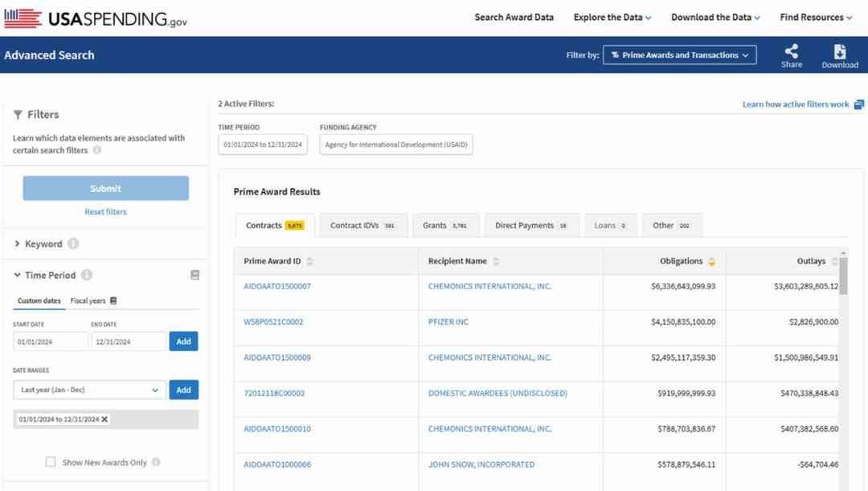868x491 pixels.
Task: Open recipient DOMESTIC AWARDEES (UNDISCLOSED)
Action: pos(497,393)
